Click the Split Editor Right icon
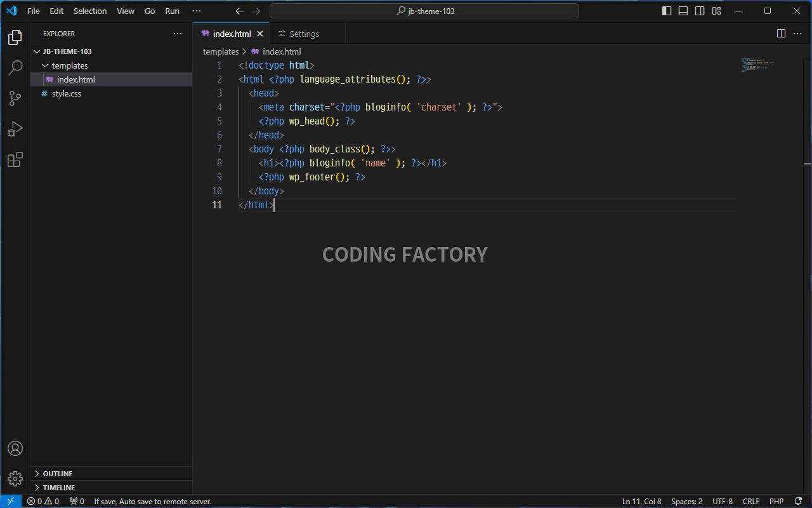Viewport: 812px width, 508px height. pos(781,34)
